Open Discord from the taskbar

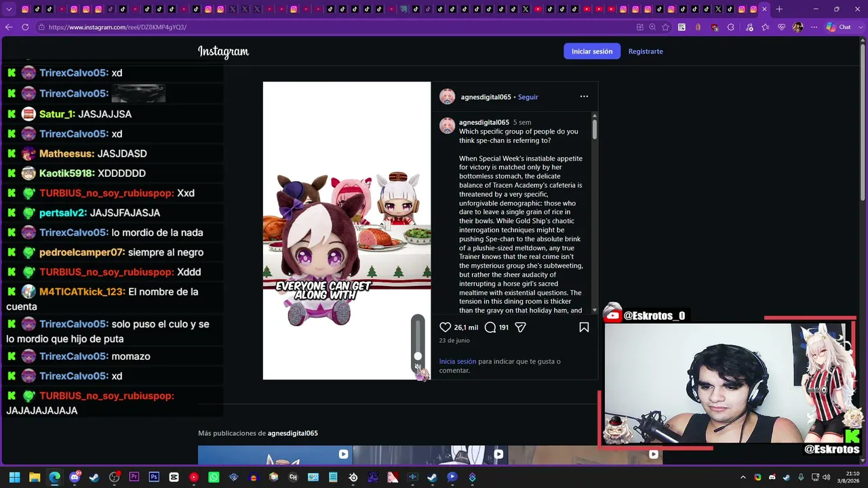[x=75, y=477]
